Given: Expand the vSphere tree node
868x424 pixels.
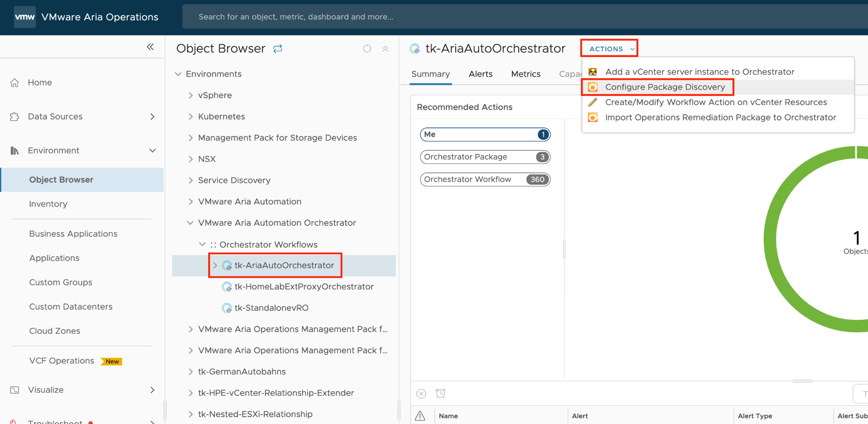Looking at the screenshot, I should [x=190, y=95].
